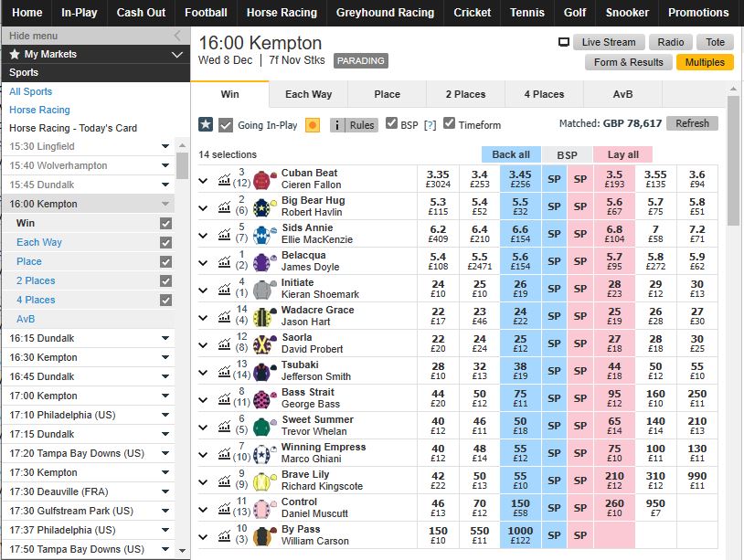This screenshot has width=744, height=560.
Task: Open the price chart icon for Belacqua
Action: click(x=224, y=262)
